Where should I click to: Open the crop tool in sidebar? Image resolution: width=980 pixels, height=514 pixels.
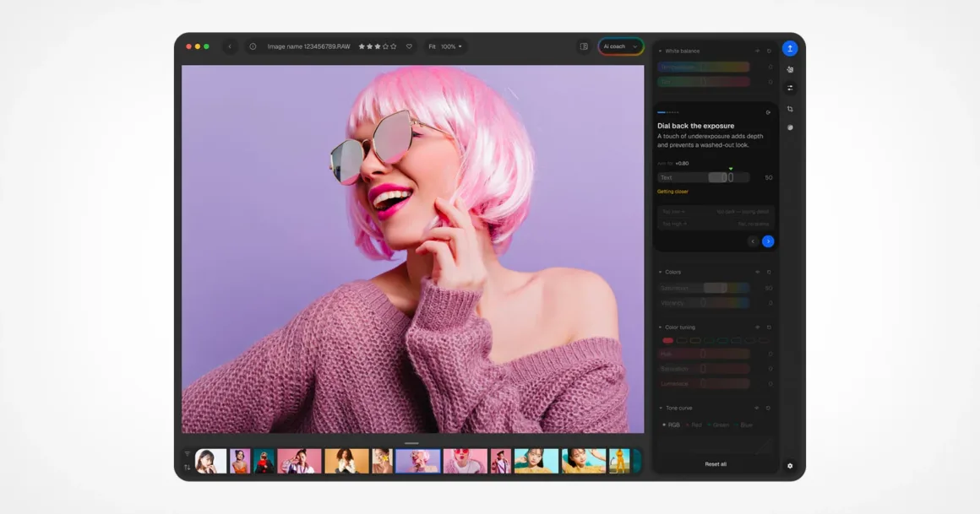(790, 109)
